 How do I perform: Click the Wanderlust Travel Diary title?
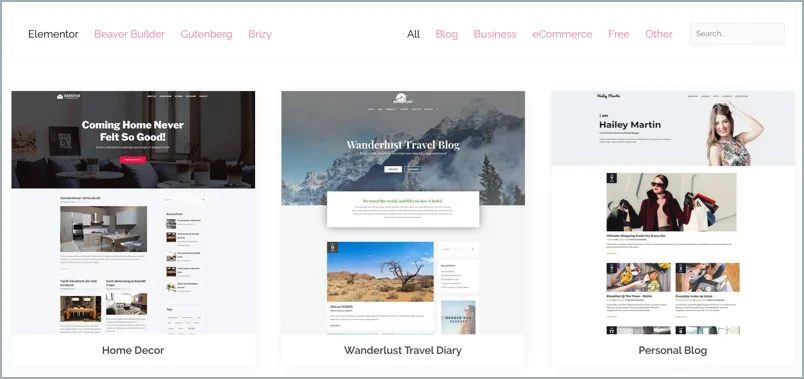[403, 350]
